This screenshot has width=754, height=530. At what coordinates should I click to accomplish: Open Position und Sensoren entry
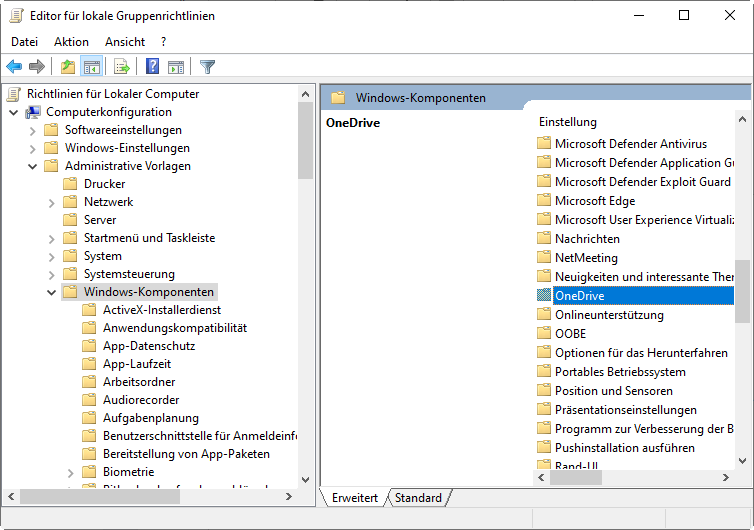(614, 391)
